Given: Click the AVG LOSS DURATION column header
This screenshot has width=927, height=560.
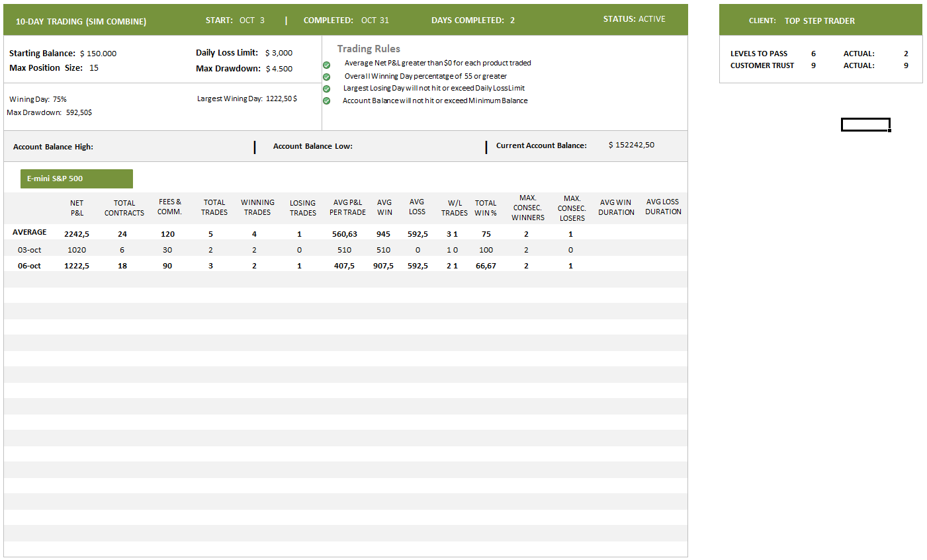Looking at the screenshot, I should [663, 207].
